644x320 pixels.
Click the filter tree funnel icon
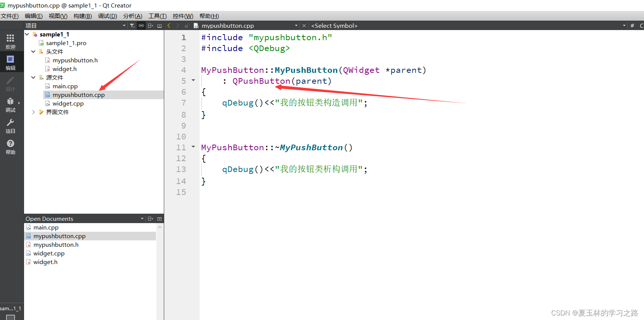coord(132,26)
